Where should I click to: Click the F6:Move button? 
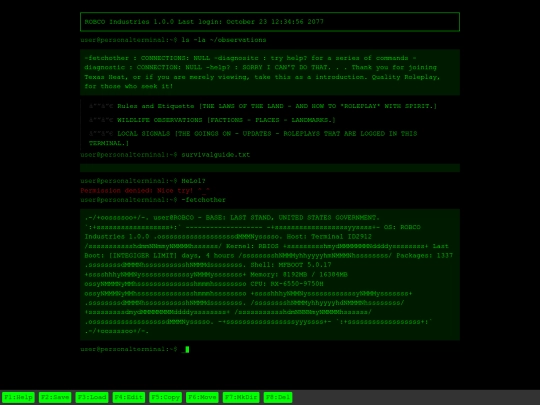point(202,397)
